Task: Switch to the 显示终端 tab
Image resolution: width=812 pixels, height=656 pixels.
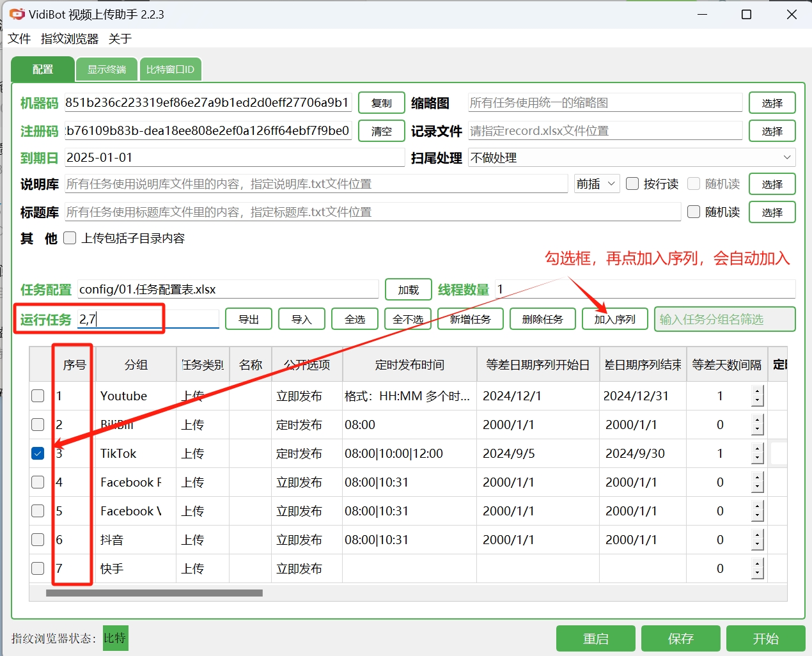Action: tap(107, 70)
